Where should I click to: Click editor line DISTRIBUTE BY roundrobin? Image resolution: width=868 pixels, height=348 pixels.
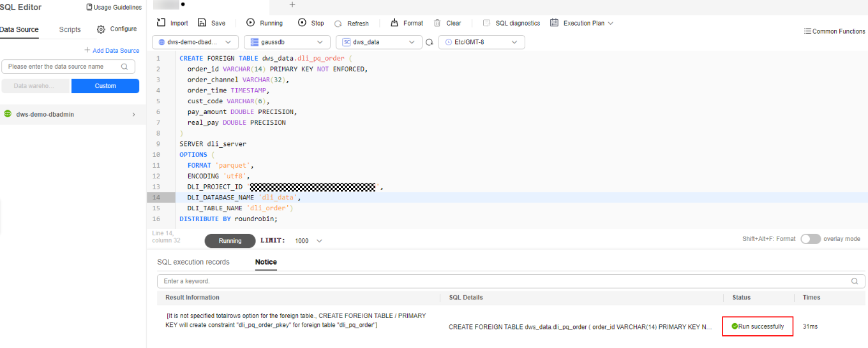(x=228, y=219)
